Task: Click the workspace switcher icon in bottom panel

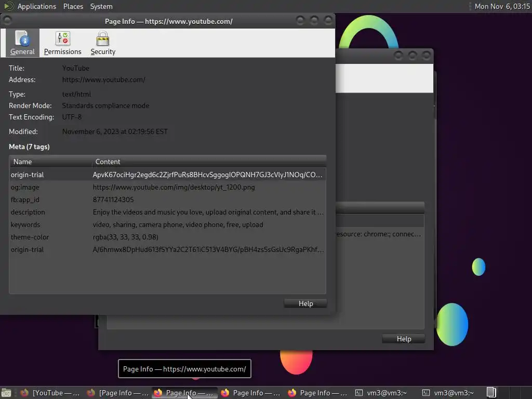Action: click(x=491, y=393)
